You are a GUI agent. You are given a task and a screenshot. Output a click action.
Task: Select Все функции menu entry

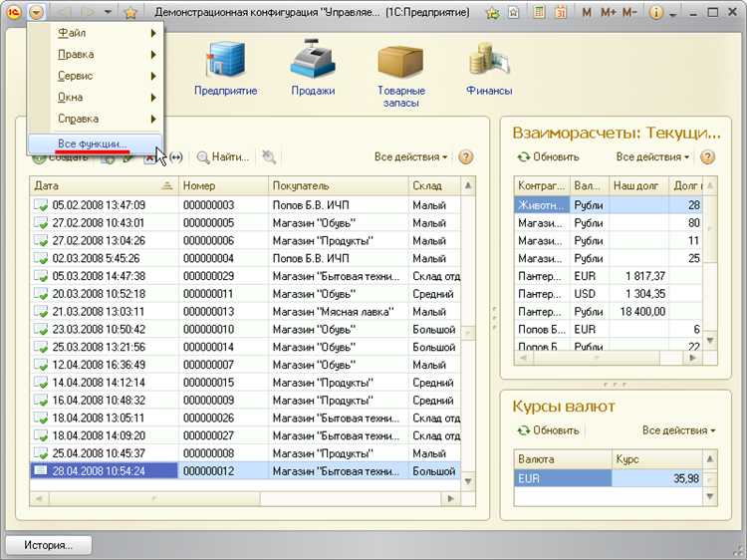pyautogui.click(x=93, y=143)
